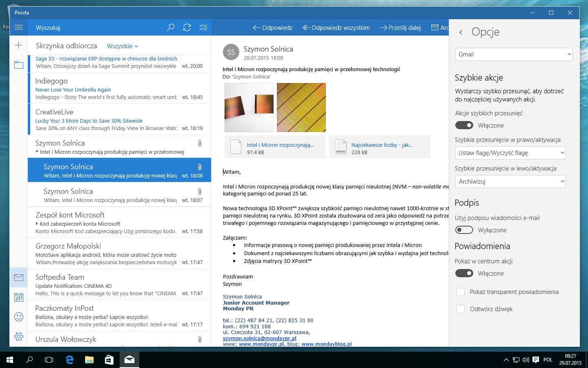The image size is (588, 368).
Task: Click the partially hidden Archive toolbar button
Action: click(x=440, y=28)
